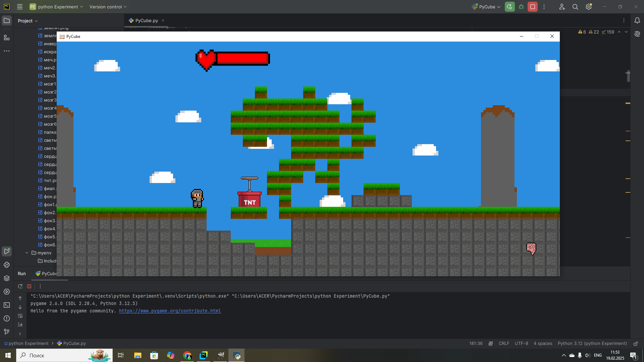Open the Python Packages tool window
The height and width of the screenshot is (362, 644).
[x=7, y=278]
